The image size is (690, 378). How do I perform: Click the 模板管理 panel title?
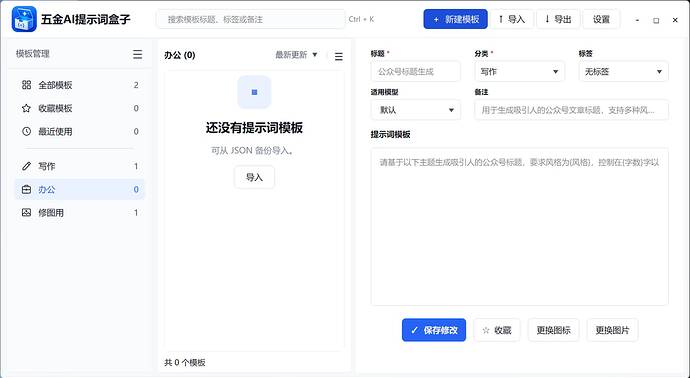coord(33,54)
